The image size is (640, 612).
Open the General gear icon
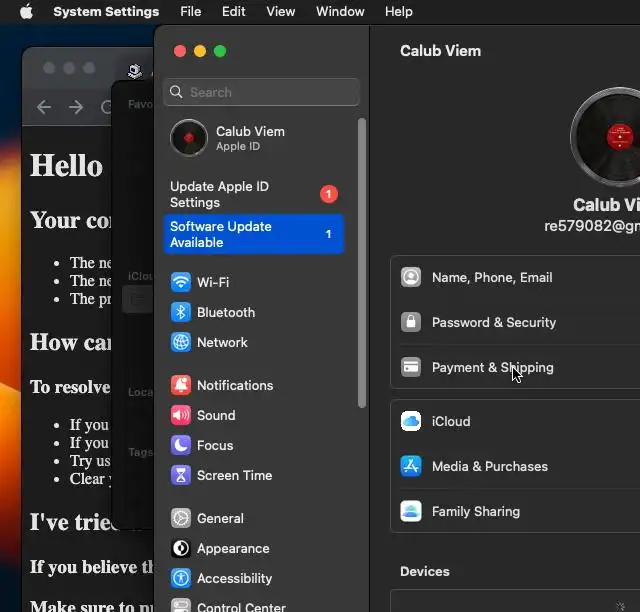tap(181, 519)
